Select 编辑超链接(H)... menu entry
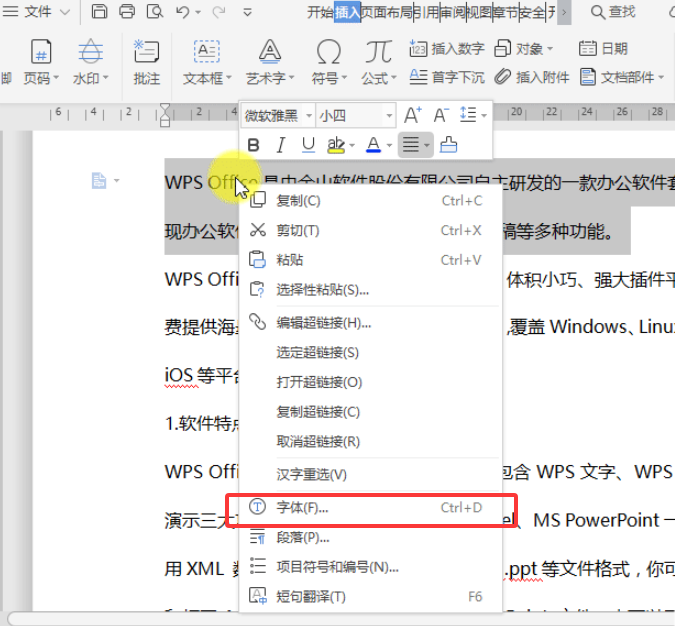The height and width of the screenshot is (626, 675). (x=370, y=322)
